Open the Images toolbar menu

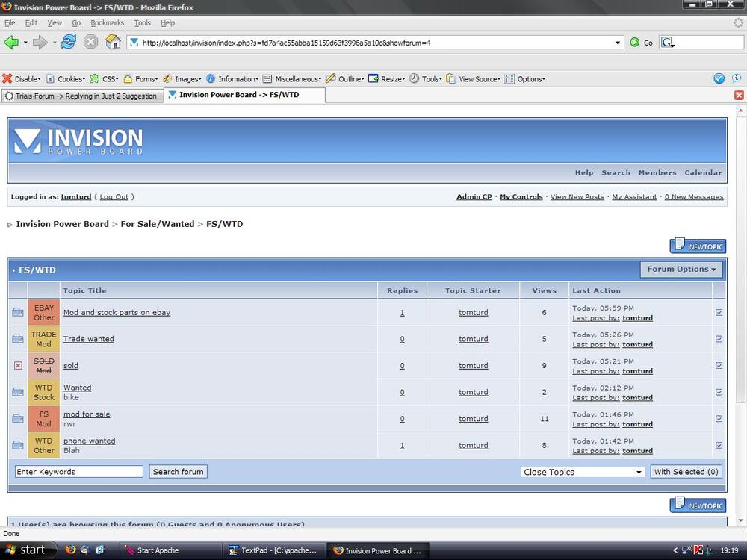tap(182, 79)
